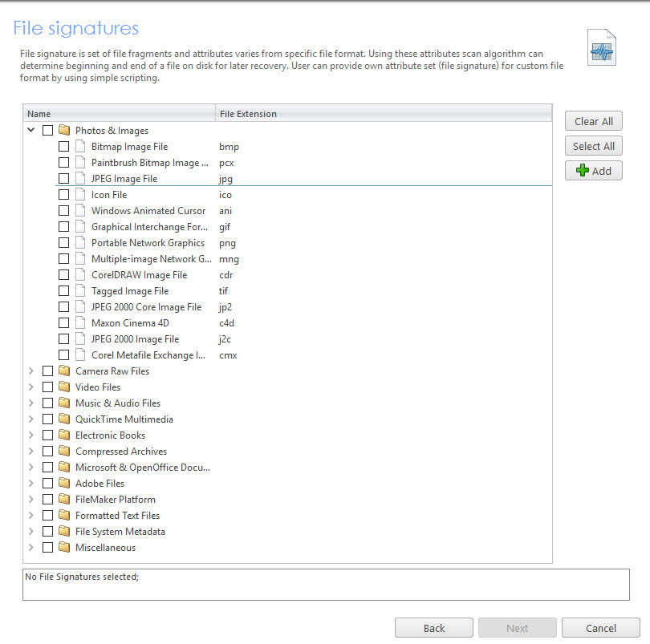Collapse the Photos & Images tree group
650x644 pixels.
click(30, 129)
